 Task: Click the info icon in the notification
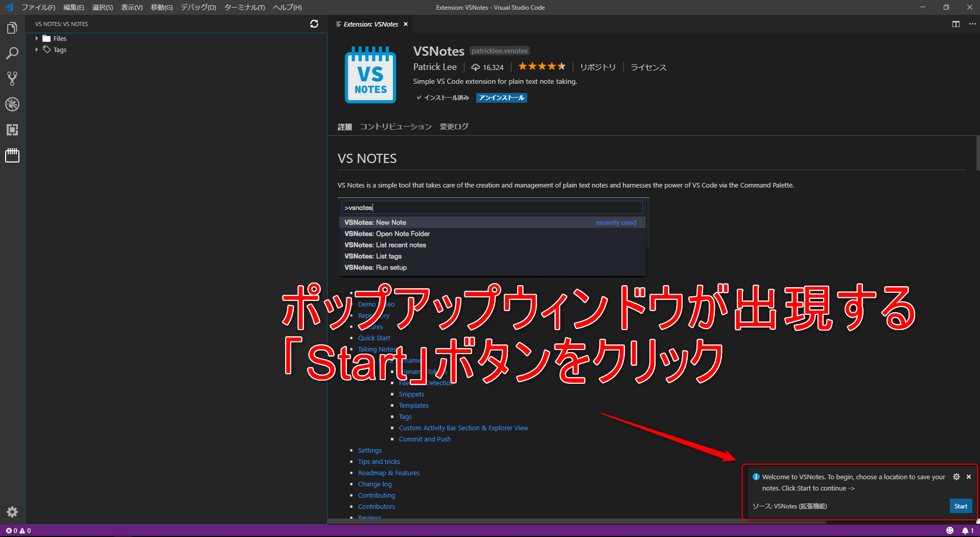[756, 477]
